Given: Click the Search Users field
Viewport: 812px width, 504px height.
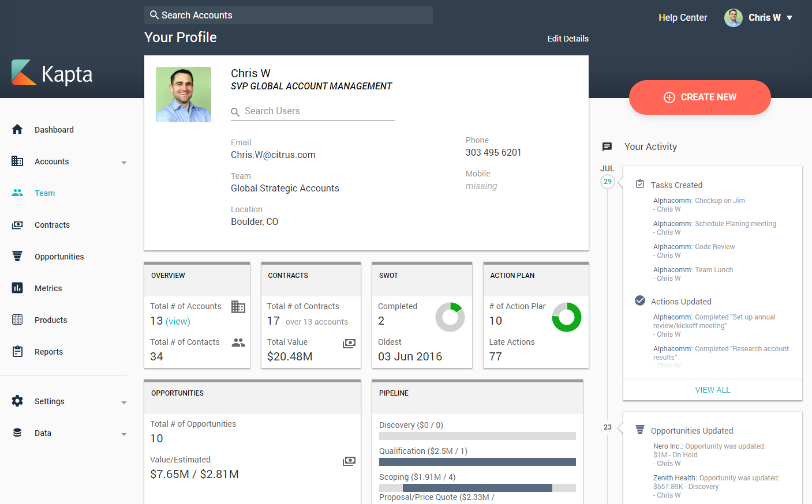Looking at the screenshot, I should (313, 111).
